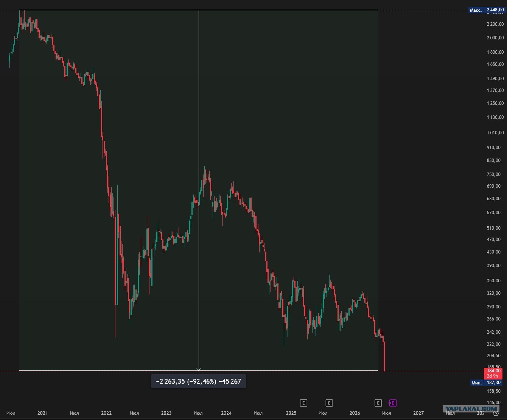Click the 2024 label on time axis
This screenshot has width=507, height=420.
(x=226, y=413)
